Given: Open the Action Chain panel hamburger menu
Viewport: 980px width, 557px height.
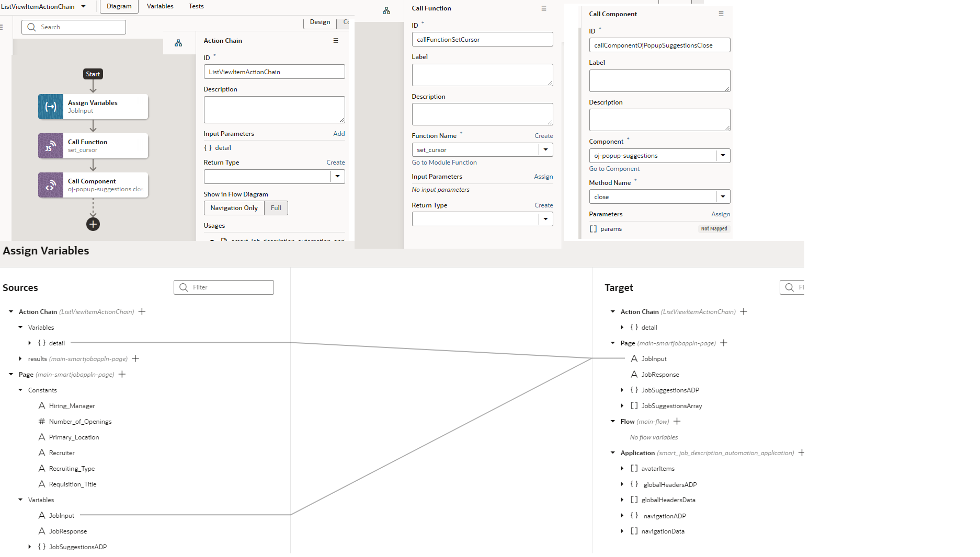Looking at the screenshot, I should (x=336, y=41).
